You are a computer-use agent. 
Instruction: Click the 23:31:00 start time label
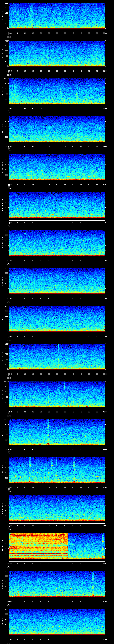tap(9, 109)
